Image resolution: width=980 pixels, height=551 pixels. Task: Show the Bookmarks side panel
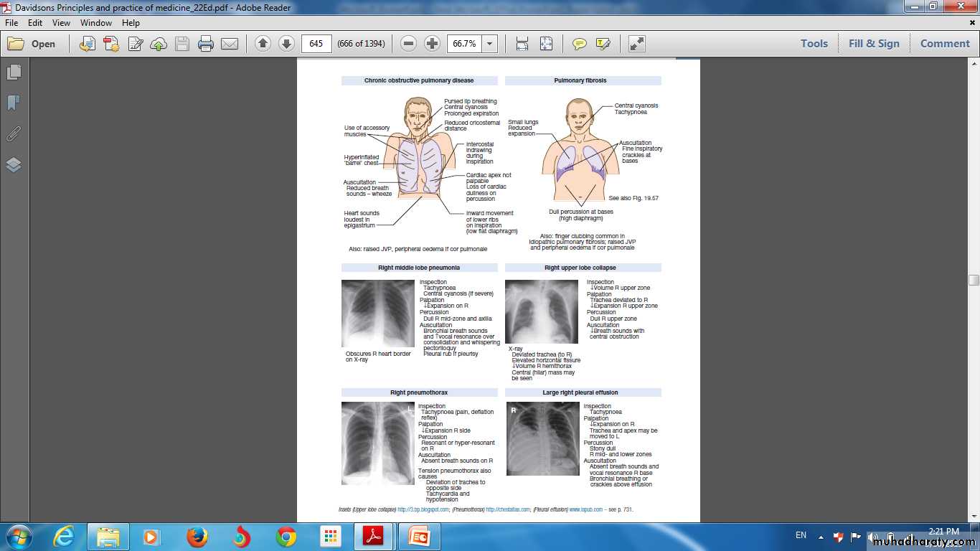click(x=14, y=103)
